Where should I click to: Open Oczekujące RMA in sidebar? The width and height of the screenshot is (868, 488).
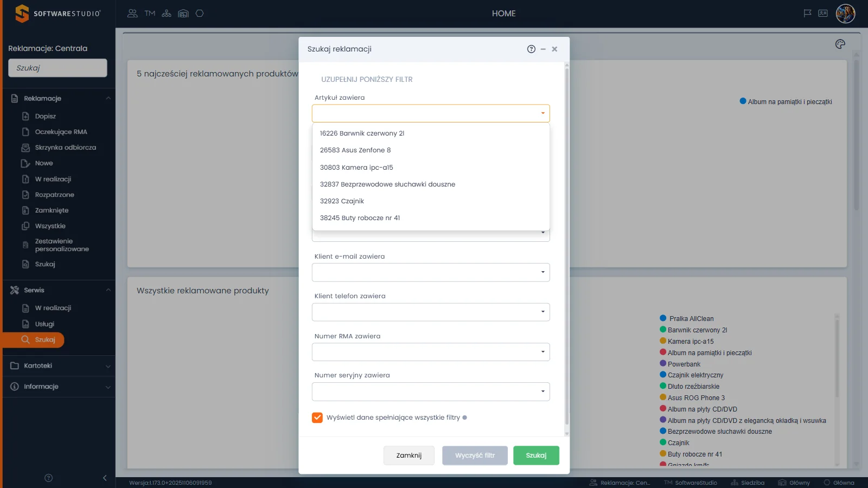click(61, 132)
